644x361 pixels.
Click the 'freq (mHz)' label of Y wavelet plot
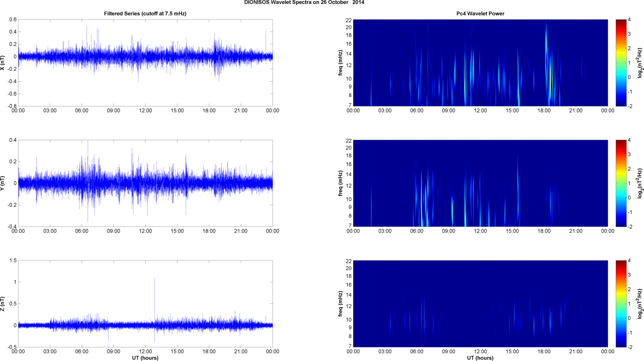click(340, 183)
